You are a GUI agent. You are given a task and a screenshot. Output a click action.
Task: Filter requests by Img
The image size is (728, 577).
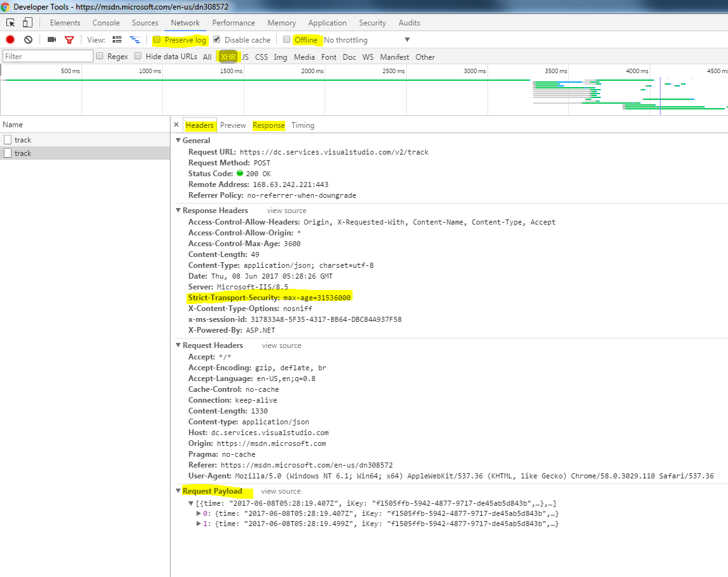pyautogui.click(x=281, y=57)
